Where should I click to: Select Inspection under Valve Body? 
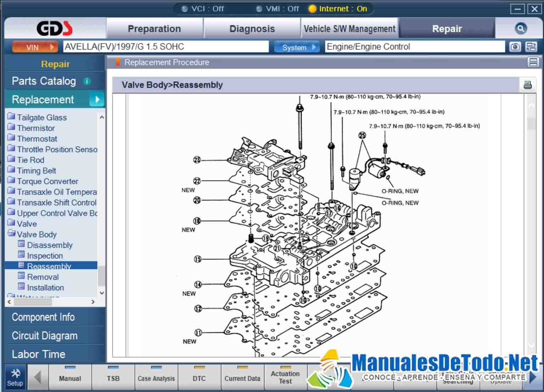[45, 256]
